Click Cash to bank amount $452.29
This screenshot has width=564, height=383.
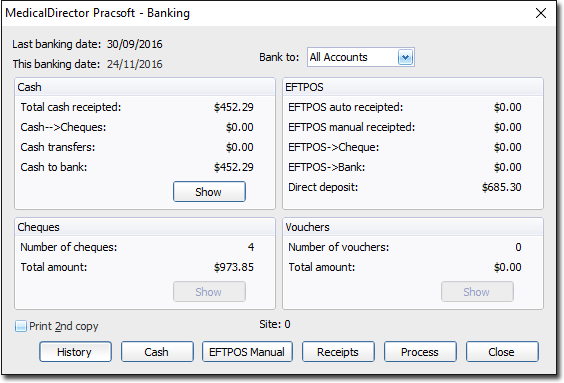click(233, 167)
